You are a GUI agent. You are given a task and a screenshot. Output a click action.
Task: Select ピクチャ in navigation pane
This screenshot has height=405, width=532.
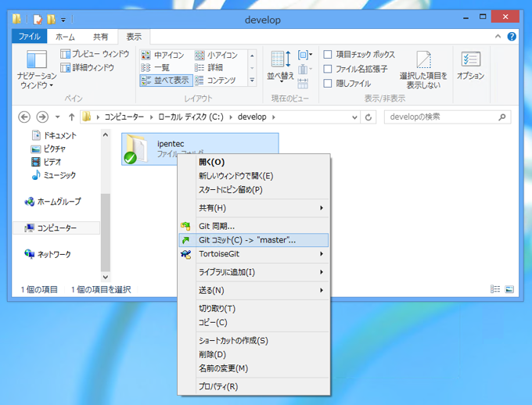(49, 149)
